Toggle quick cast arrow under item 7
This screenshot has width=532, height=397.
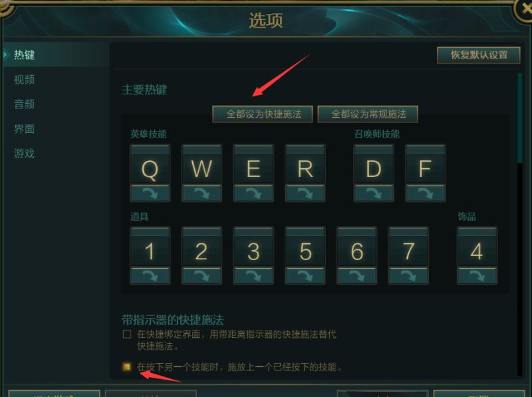pos(408,276)
